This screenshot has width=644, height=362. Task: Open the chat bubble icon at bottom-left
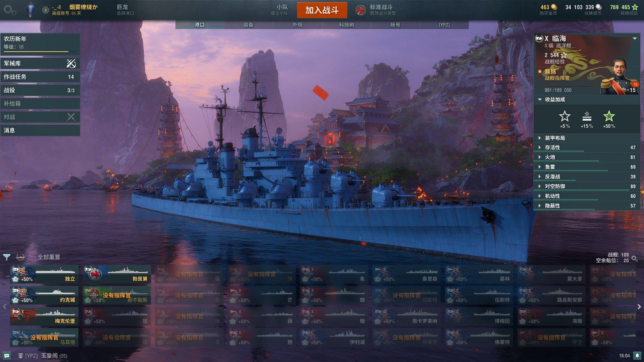[x=7, y=356]
